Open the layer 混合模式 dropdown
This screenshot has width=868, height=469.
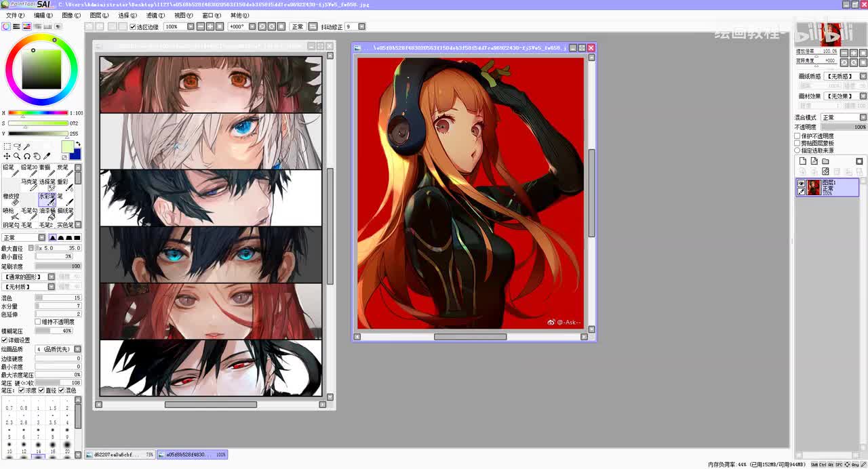[863, 118]
